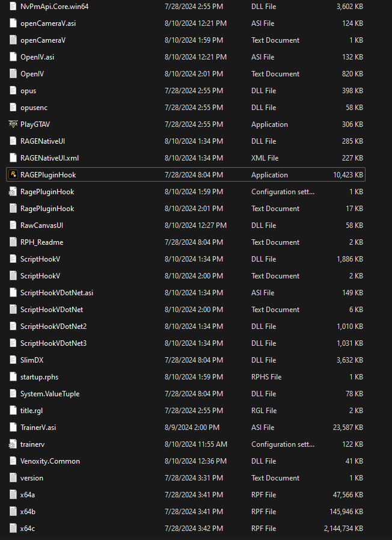The image size is (392, 540).
Task: Click the TrainerV.asi file icon
Action: 13,428
